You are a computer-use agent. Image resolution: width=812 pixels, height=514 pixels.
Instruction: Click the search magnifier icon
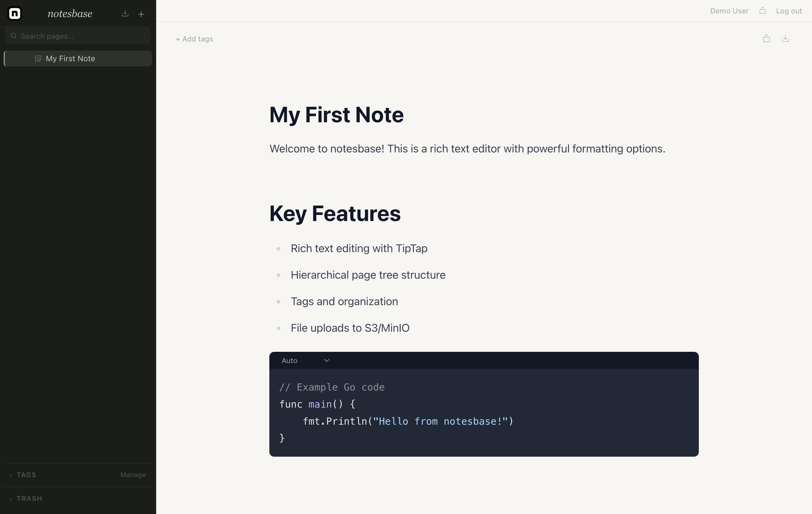click(13, 36)
